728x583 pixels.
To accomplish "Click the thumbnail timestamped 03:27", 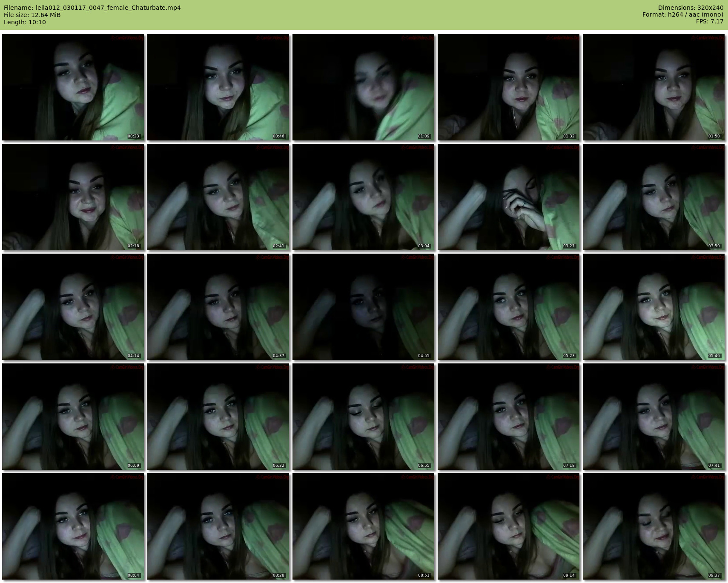I will tap(509, 197).
